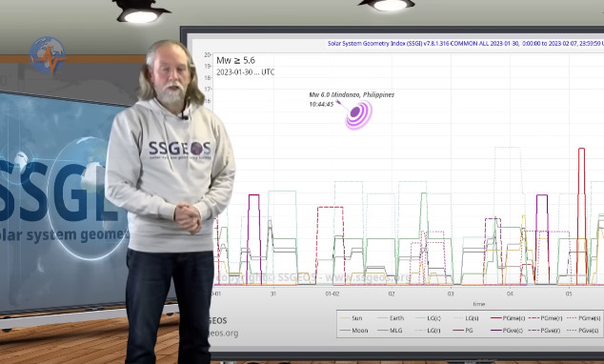Click the globe logo with orange seismic wave
Screen dimensions: 604x364
tap(48, 55)
